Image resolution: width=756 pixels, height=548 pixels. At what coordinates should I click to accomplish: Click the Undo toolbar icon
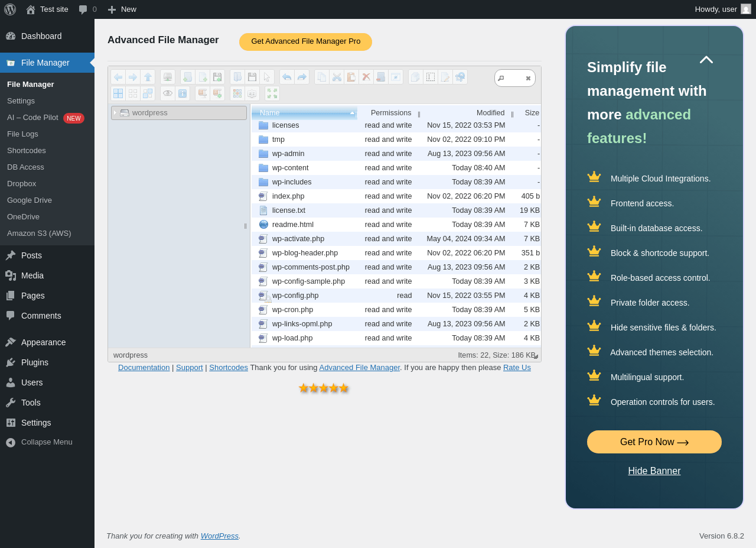[x=287, y=77]
